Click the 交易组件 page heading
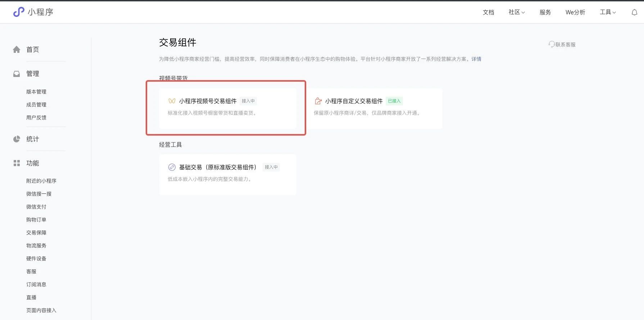 [x=178, y=42]
